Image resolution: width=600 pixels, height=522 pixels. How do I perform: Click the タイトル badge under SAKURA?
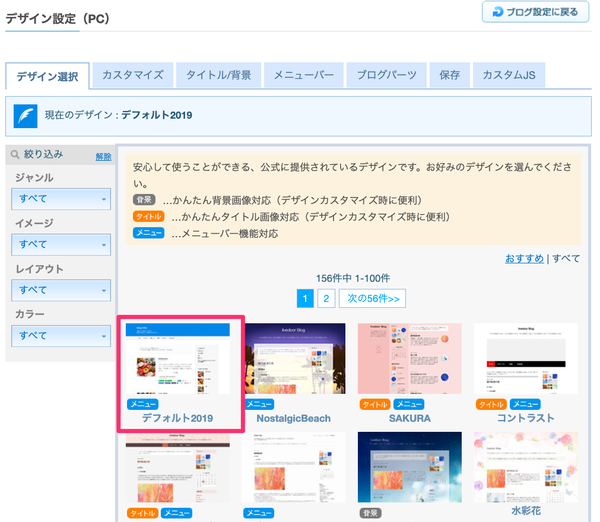click(375, 404)
